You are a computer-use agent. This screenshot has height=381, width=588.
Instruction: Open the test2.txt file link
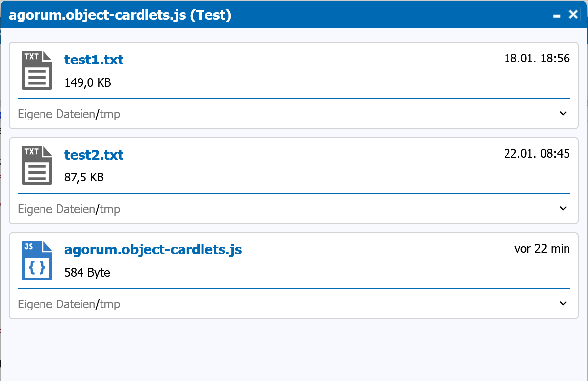click(x=94, y=155)
